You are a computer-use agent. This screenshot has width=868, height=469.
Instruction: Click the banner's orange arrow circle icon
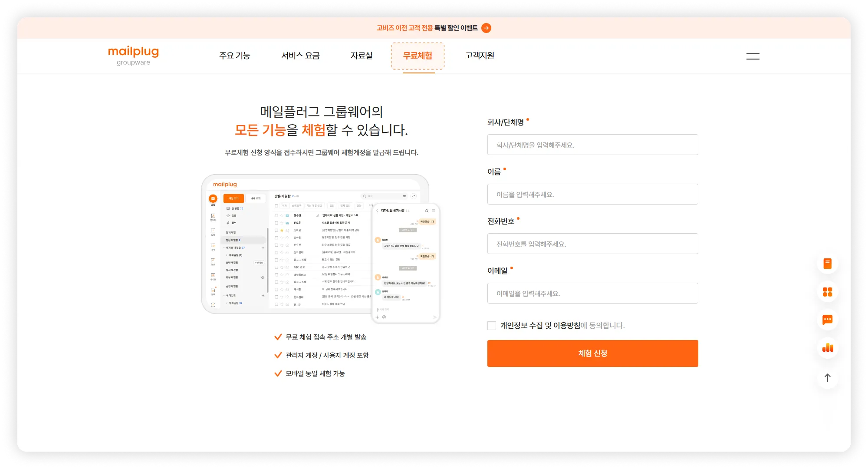487,28
